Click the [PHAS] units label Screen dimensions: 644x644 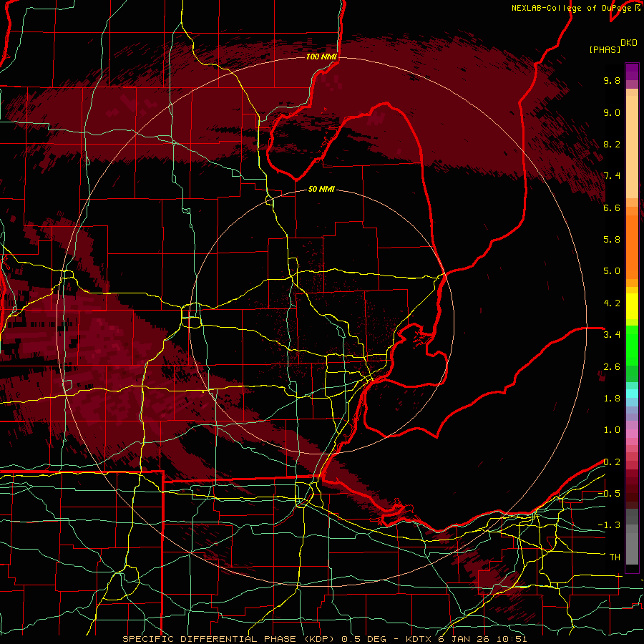(605, 49)
